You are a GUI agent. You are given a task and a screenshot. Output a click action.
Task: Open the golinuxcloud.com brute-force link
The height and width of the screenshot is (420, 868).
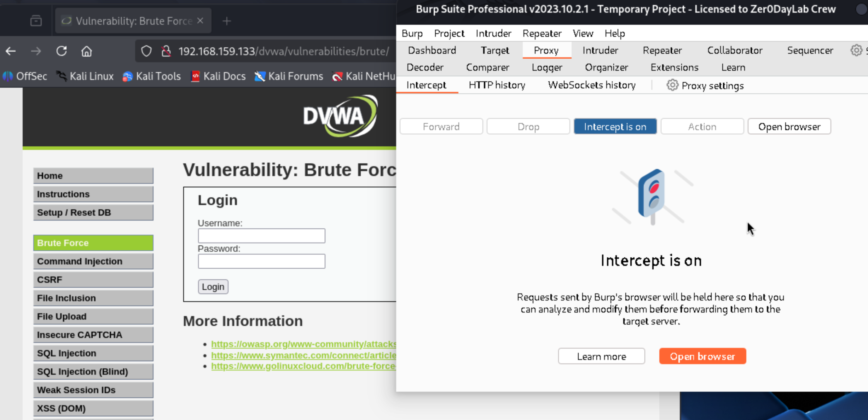(x=303, y=366)
